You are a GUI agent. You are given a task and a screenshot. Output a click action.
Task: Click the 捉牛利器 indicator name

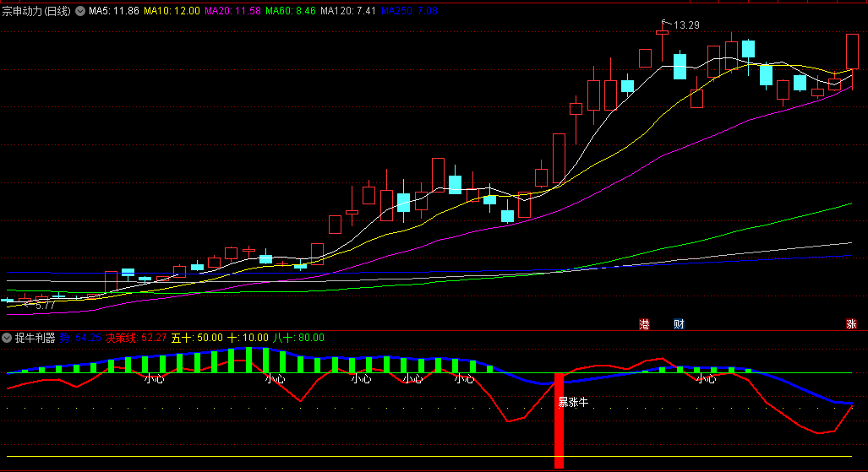tap(35, 338)
